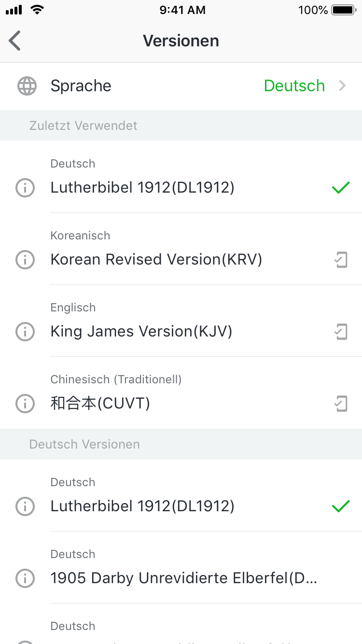Screen dimensions: 362x644
Task: Select King James Version(KJV)
Action: pyautogui.click(x=141, y=332)
